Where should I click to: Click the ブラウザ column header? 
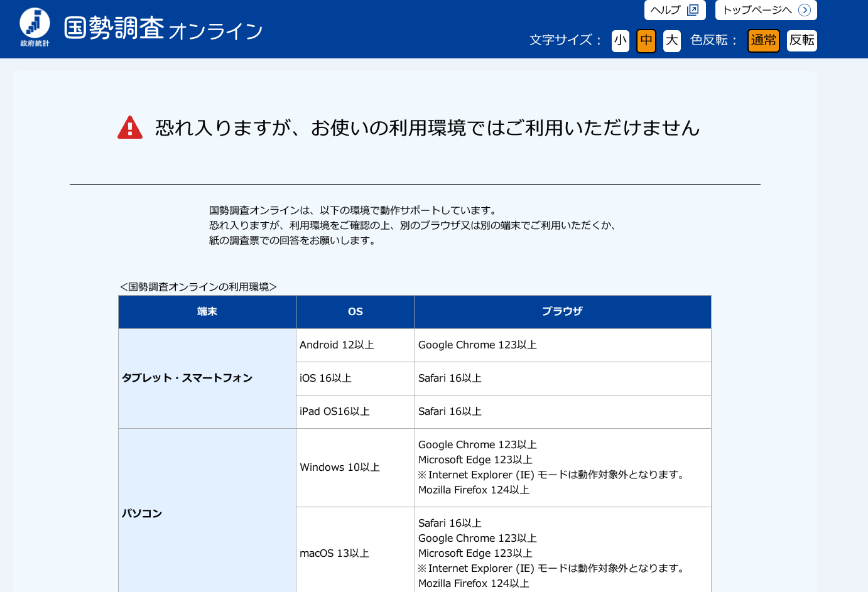pyautogui.click(x=562, y=311)
